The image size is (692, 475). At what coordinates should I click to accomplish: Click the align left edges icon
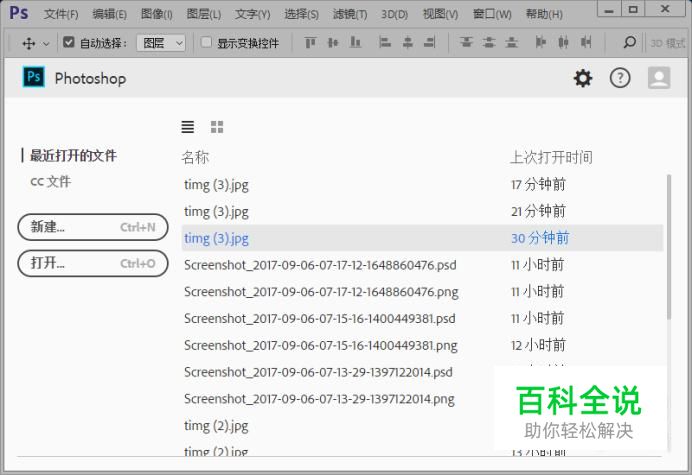(x=385, y=42)
